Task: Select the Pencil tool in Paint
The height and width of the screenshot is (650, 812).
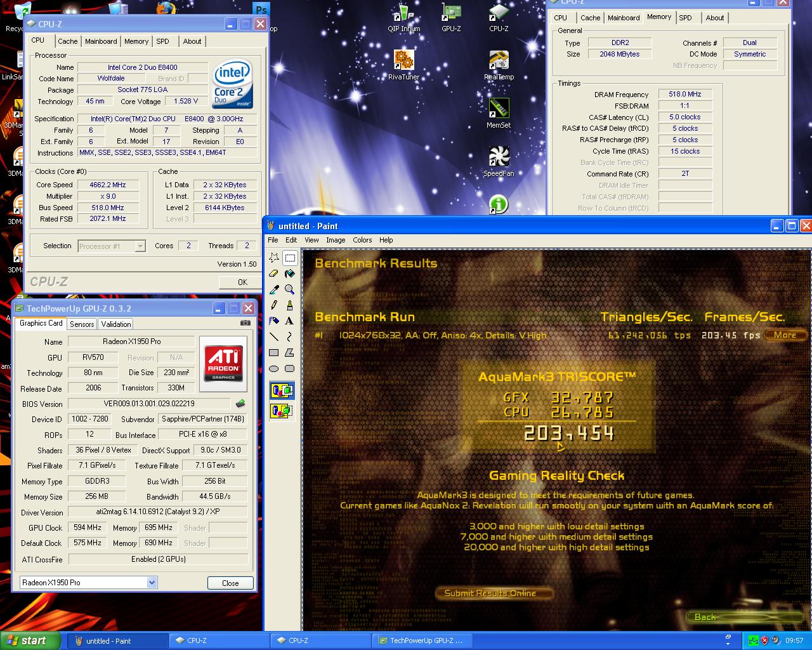Action: [274, 305]
